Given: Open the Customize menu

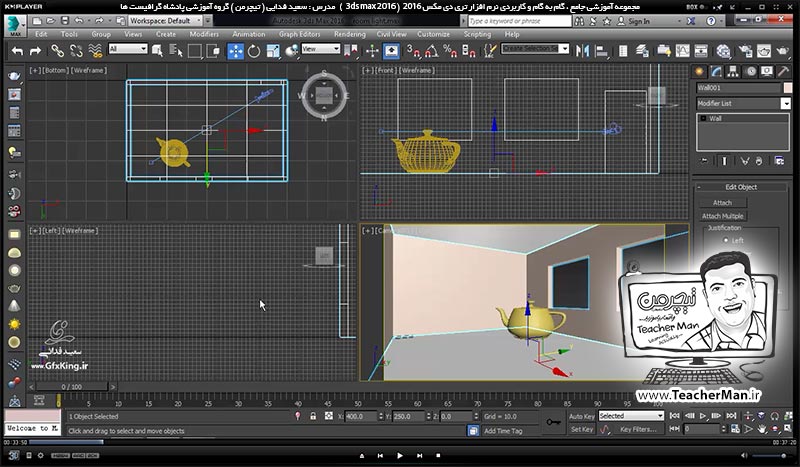Looking at the screenshot, I should coord(433,34).
